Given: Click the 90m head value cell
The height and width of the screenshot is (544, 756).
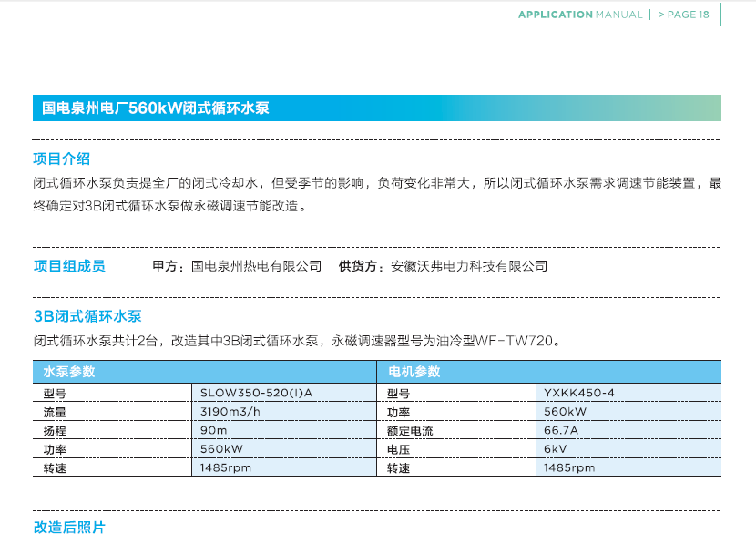Looking at the screenshot, I should [214, 430].
